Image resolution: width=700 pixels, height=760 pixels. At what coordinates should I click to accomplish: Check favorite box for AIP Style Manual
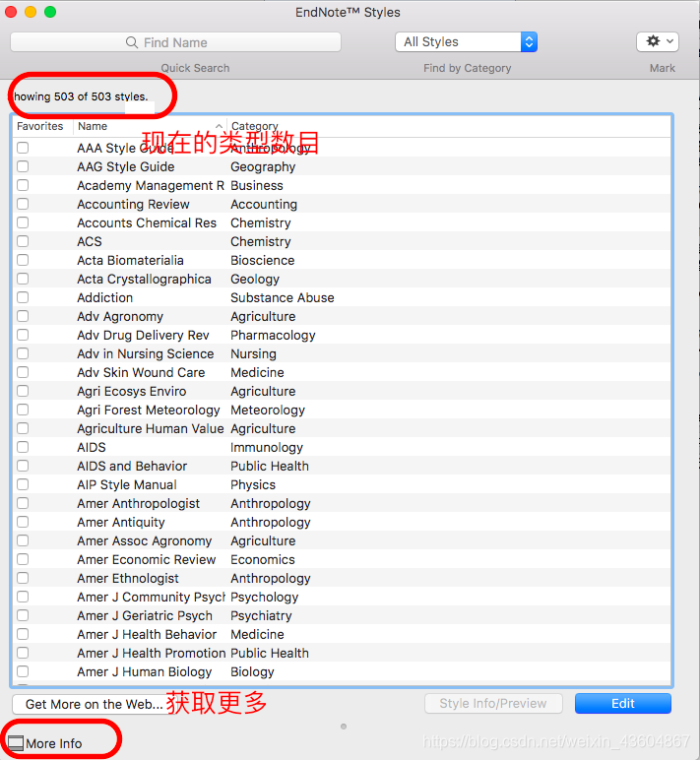23,484
